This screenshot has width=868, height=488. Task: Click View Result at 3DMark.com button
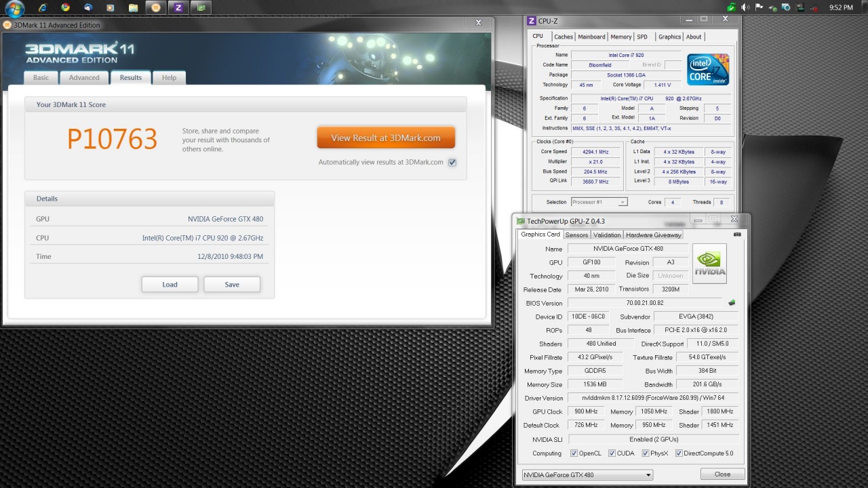pos(386,138)
